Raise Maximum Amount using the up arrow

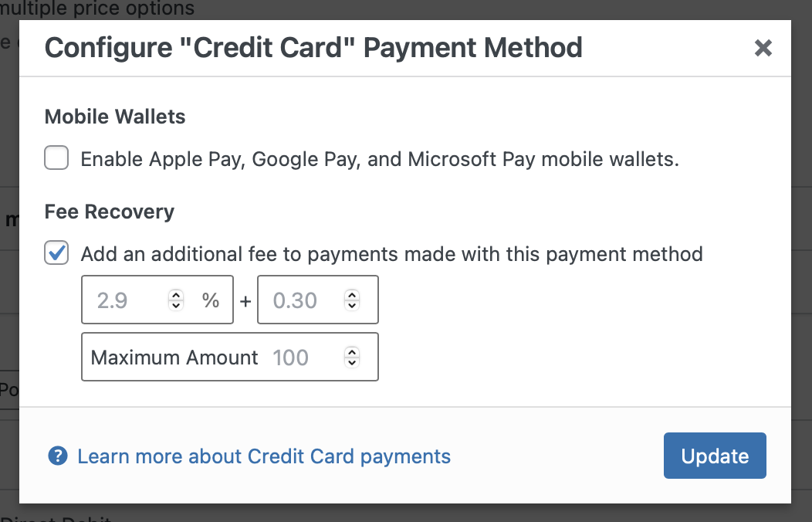(352, 352)
